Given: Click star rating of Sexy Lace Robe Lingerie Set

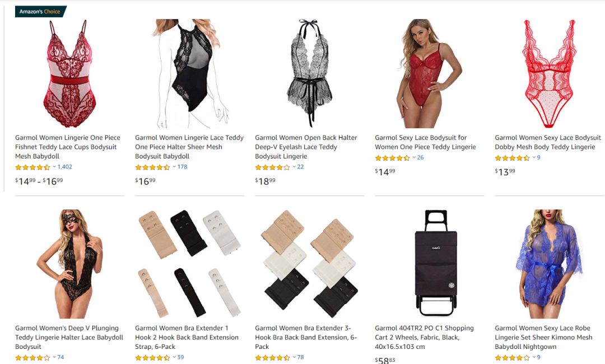Looking at the screenshot, I should [x=513, y=357].
